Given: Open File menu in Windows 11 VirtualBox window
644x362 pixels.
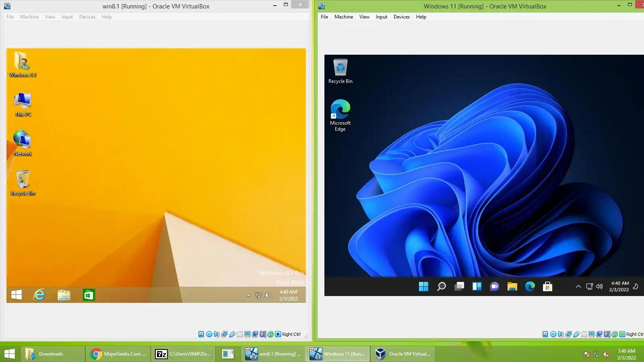Looking at the screenshot, I should pyautogui.click(x=324, y=17).
